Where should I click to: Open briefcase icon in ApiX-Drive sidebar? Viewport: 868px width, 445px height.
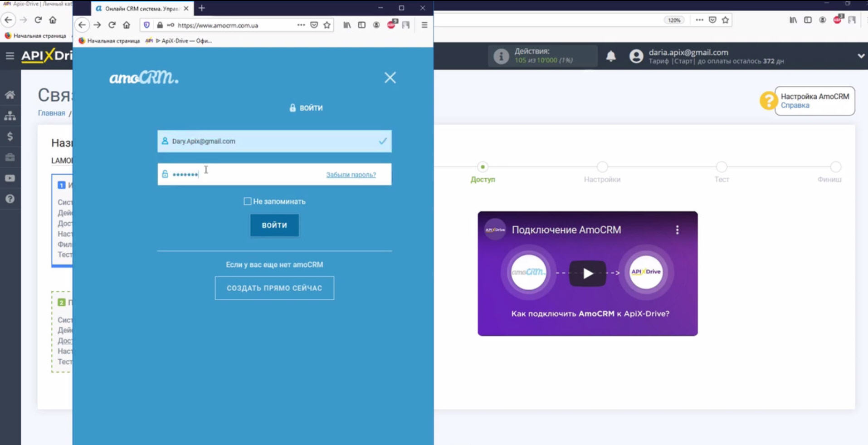10,157
